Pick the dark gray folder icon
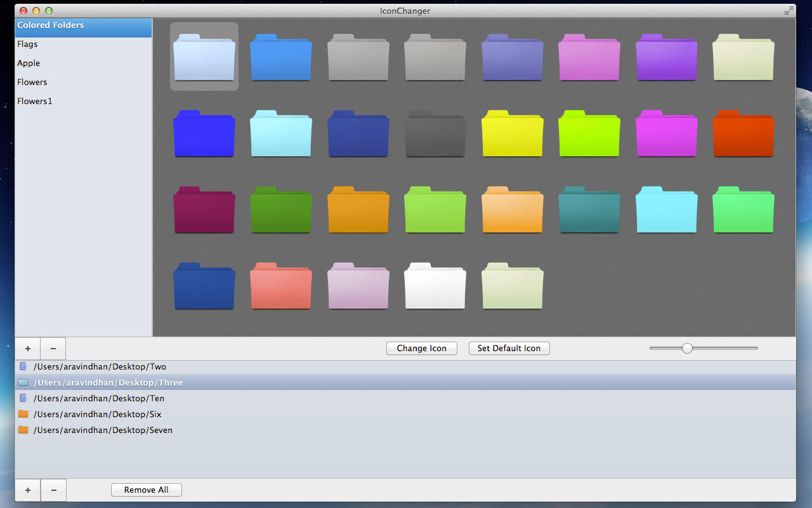The image size is (812, 508). click(435, 134)
